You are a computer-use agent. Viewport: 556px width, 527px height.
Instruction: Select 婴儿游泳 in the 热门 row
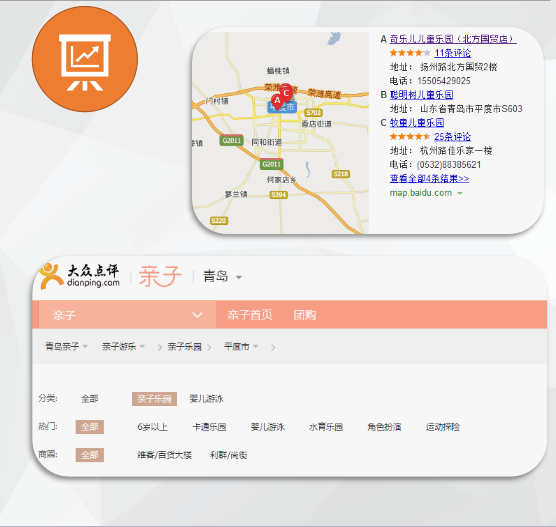[268, 427]
